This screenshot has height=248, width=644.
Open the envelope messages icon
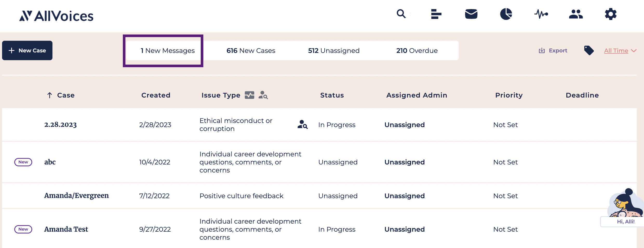(471, 14)
